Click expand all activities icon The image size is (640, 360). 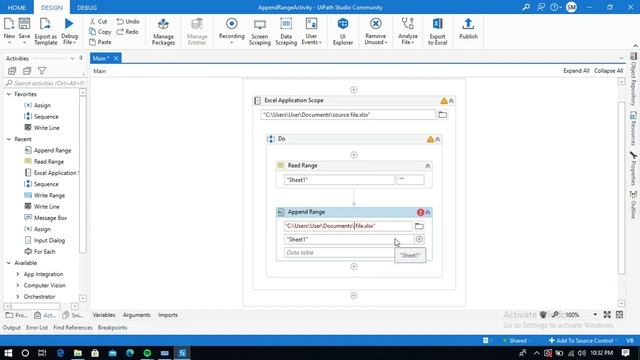pyautogui.click(x=12, y=71)
